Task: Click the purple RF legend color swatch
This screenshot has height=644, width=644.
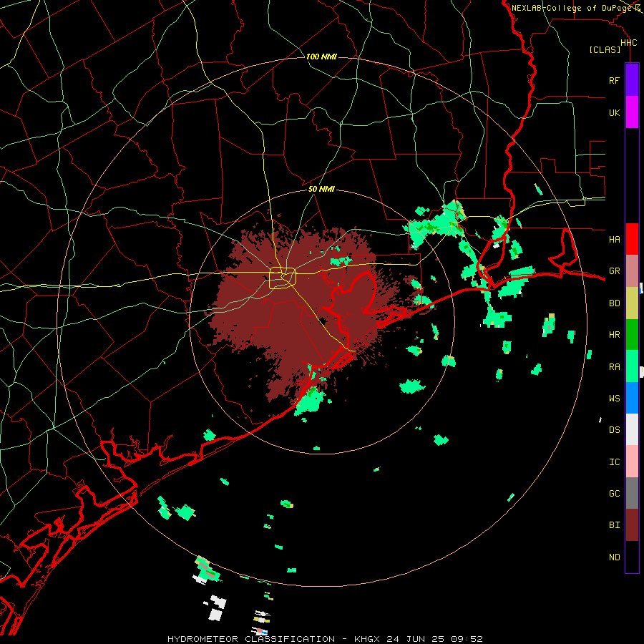Action: pyautogui.click(x=632, y=80)
